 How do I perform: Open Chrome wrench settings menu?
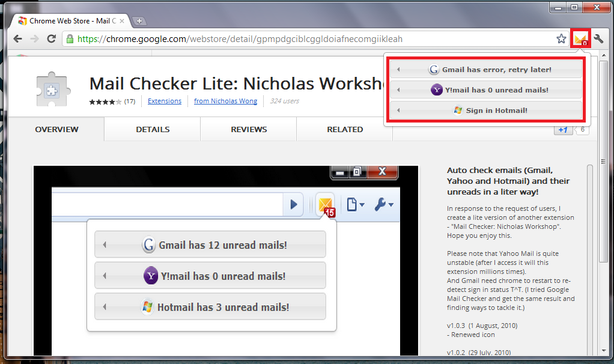click(598, 39)
